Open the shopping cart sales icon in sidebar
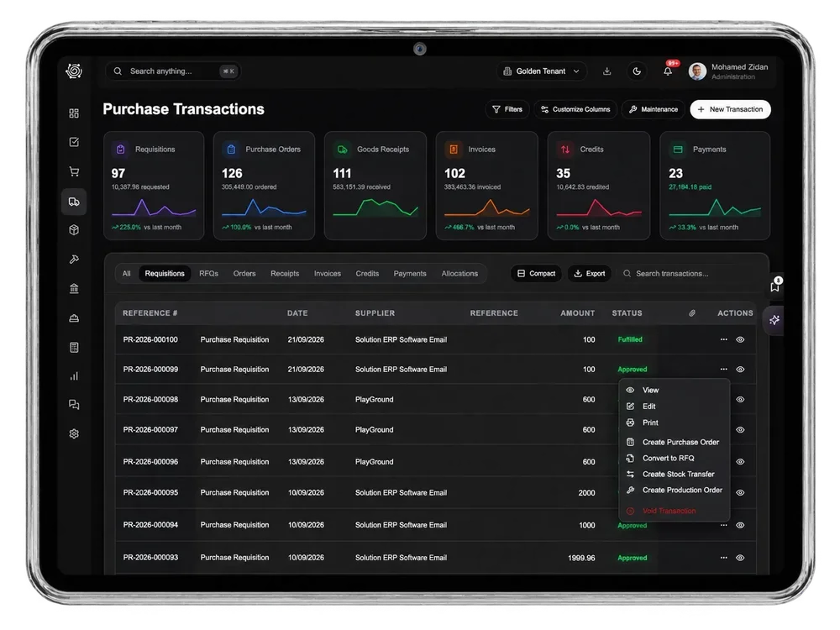The width and height of the screenshot is (840, 630). tap(74, 171)
